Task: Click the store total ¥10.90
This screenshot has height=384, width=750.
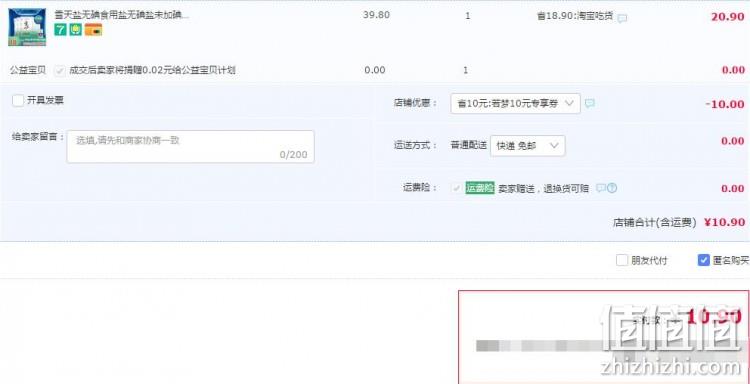Action: tap(724, 222)
